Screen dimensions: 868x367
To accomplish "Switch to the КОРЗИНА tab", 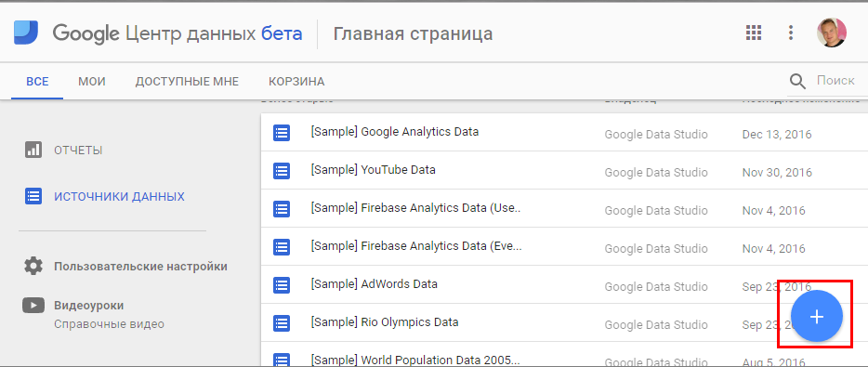I will pos(296,82).
